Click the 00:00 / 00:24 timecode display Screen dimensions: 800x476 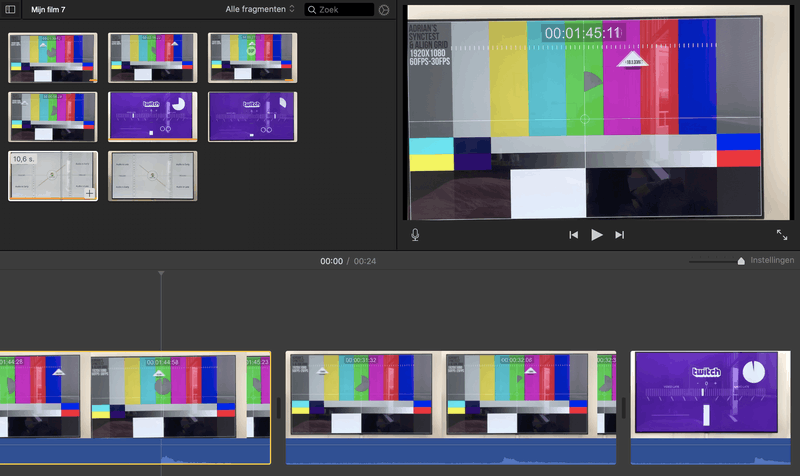point(348,261)
